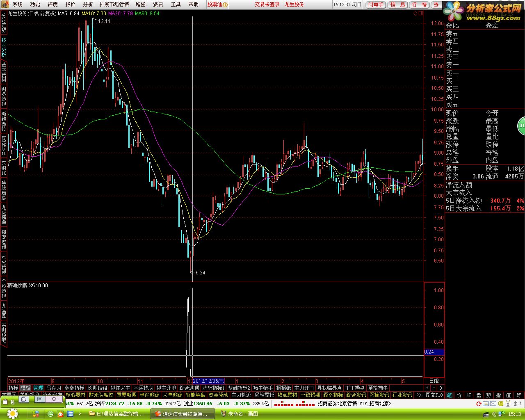Click the 模板 tab under the chart
The image size is (525, 420).
point(25,388)
